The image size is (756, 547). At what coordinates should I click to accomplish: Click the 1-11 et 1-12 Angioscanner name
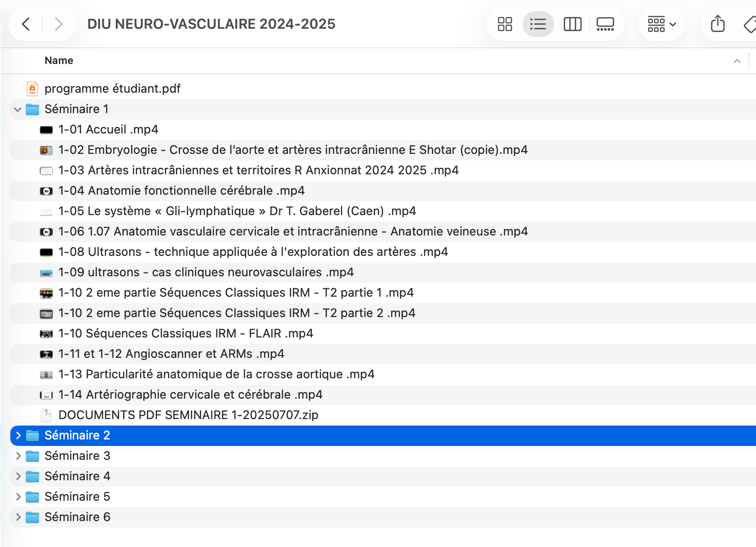pyautogui.click(x=171, y=354)
